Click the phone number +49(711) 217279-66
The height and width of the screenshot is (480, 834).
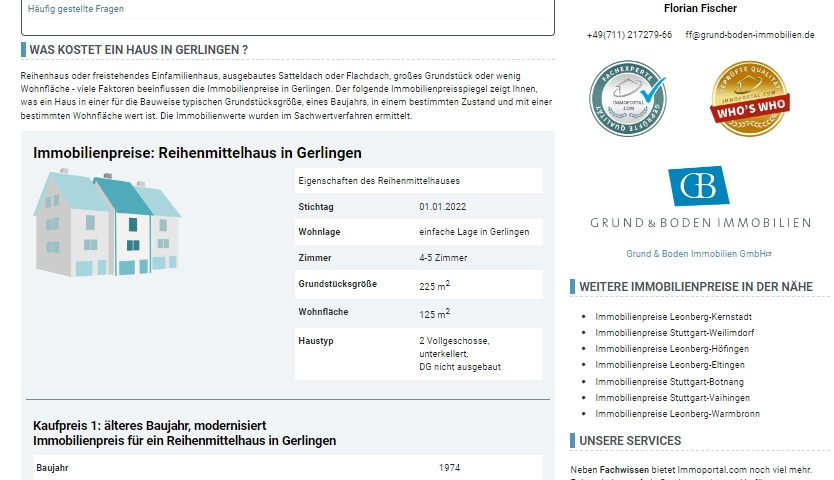tap(629, 35)
